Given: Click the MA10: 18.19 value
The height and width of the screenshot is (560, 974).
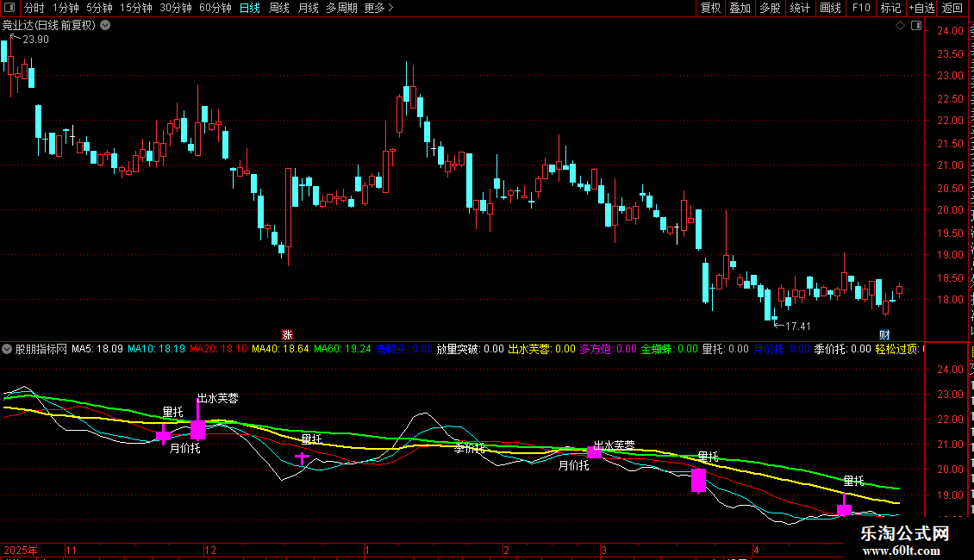Looking at the screenshot, I should pos(157,350).
